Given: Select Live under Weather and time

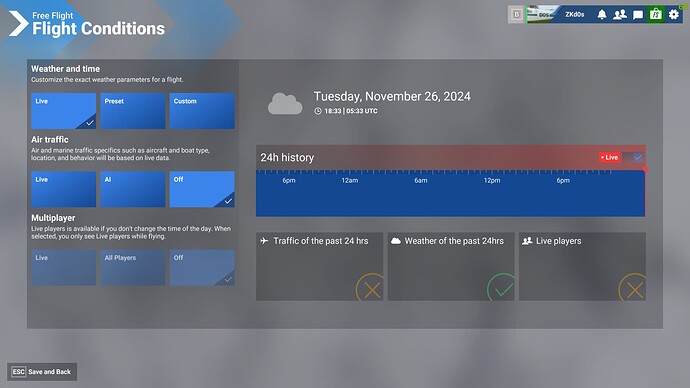Looking at the screenshot, I should point(63,111).
